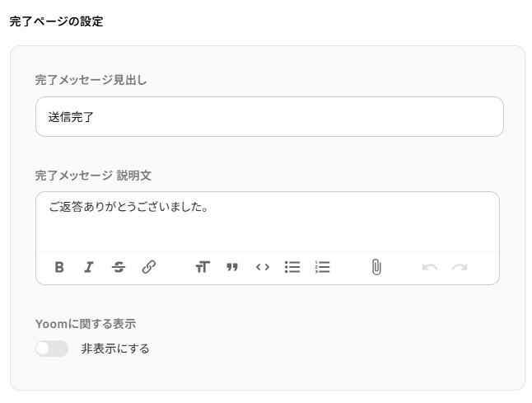
Task: Click the Yoomに関する表示 label
Action: [86, 324]
